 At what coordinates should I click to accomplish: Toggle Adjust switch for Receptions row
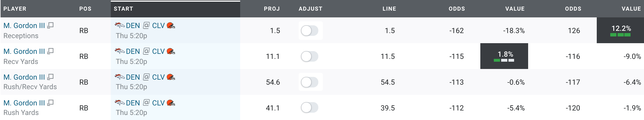pyautogui.click(x=309, y=31)
